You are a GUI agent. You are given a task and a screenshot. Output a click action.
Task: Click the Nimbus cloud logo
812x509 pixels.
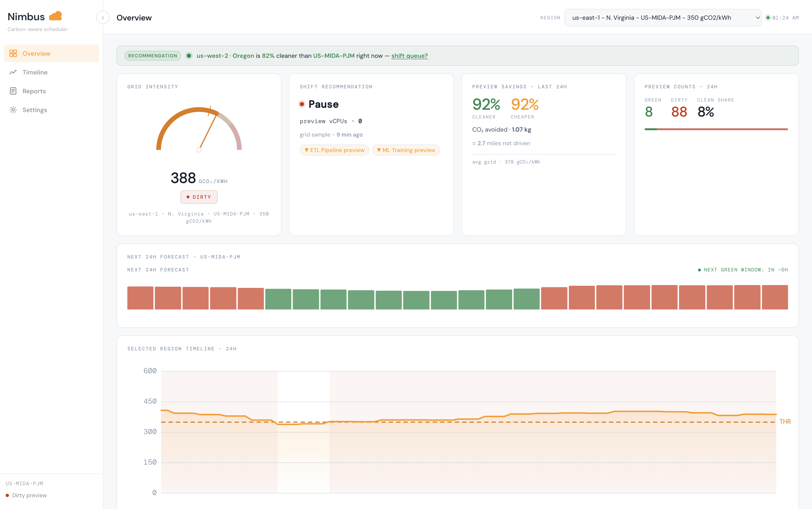55,16
